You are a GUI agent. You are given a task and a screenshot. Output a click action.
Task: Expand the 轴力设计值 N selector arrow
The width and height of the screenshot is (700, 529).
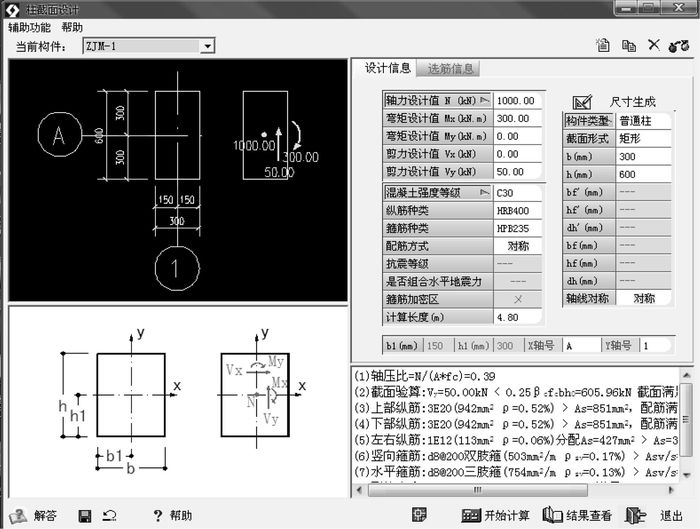coord(484,101)
